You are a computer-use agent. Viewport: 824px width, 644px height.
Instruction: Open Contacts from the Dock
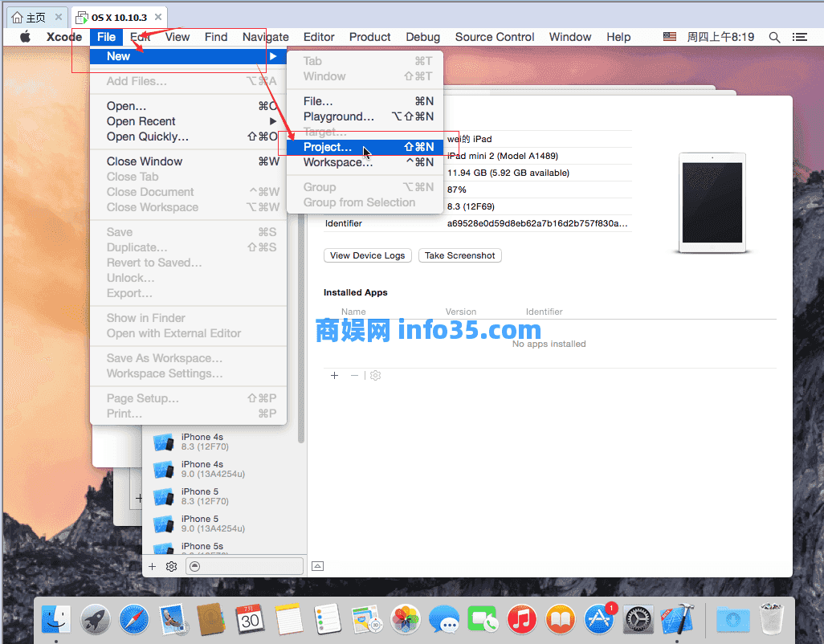(210, 619)
